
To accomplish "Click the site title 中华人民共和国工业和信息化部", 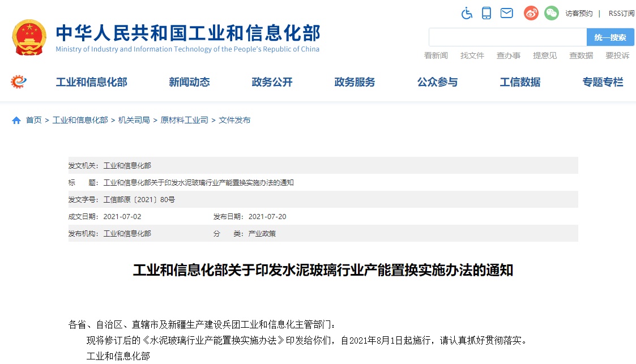I will pos(188,33).
